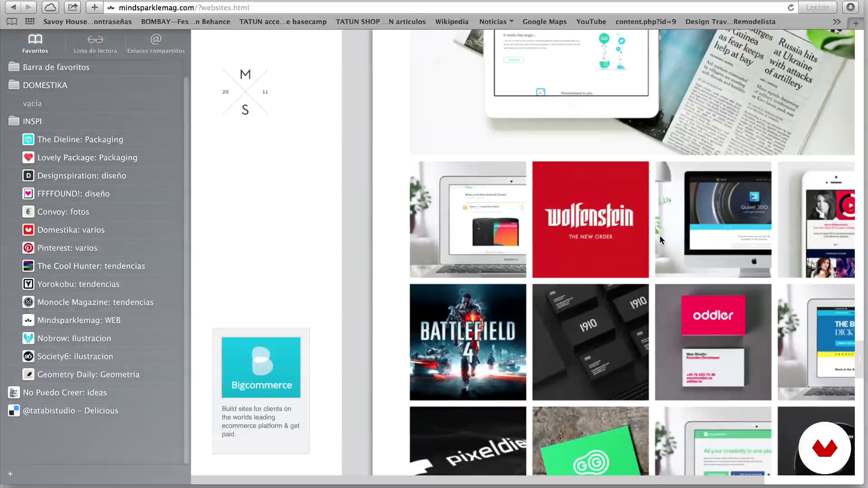
Task: Open Savoy House contraseñas bookmark
Action: tap(87, 22)
